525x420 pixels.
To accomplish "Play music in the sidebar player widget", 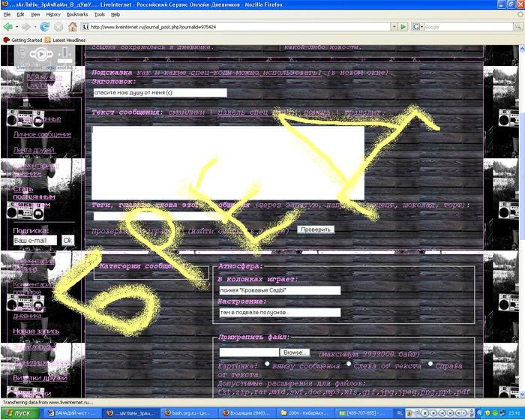I will [x=41, y=54].
